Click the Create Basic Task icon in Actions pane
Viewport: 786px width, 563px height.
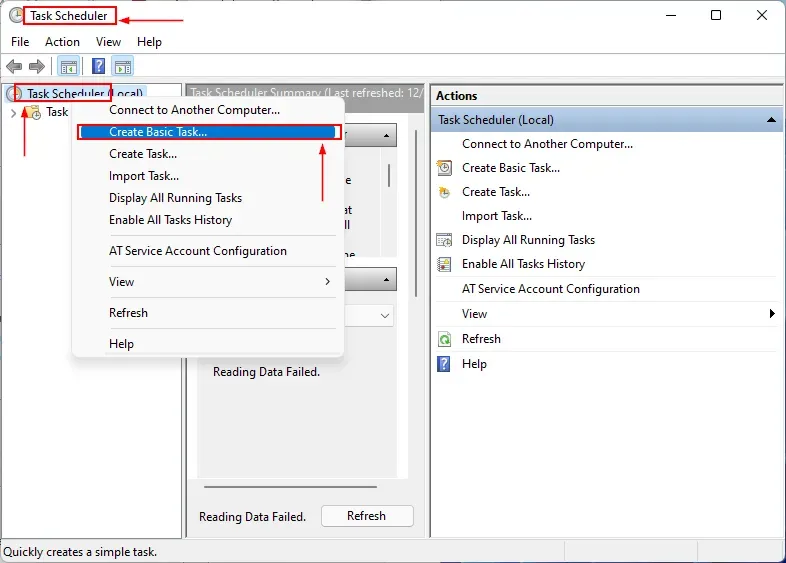[445, 168]
